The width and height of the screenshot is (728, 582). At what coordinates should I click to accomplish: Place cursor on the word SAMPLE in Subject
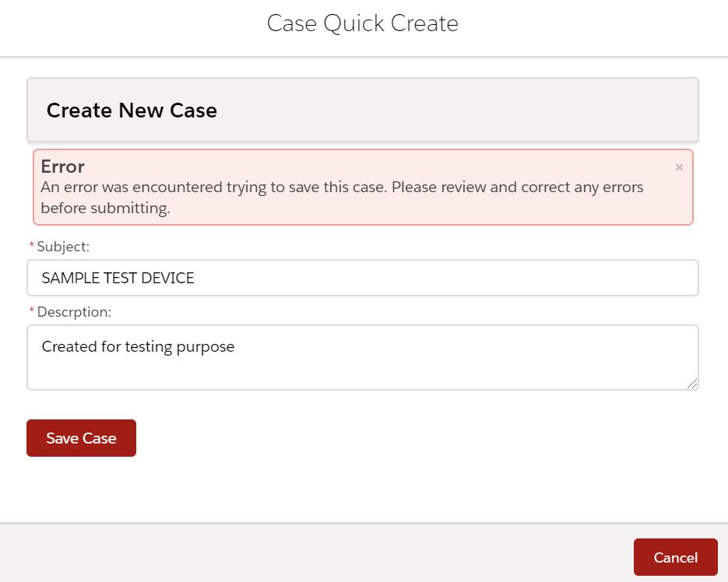[66, 278]
